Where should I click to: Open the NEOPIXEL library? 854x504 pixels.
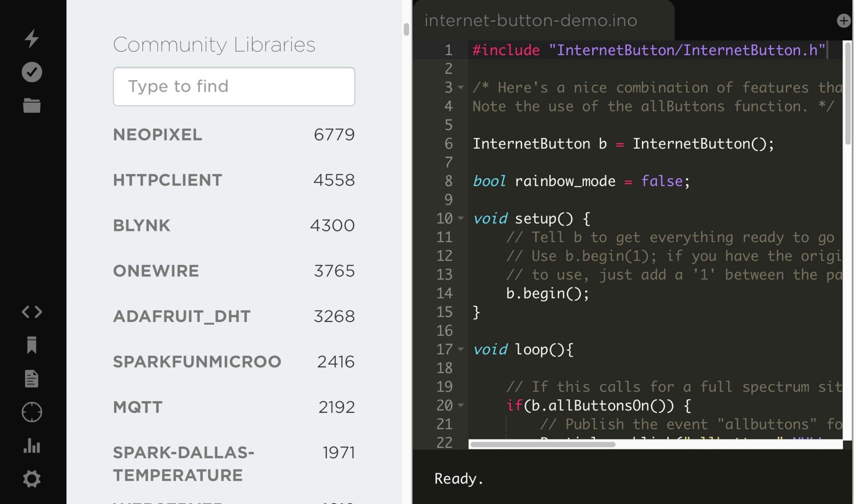click(x=157, y=134)
